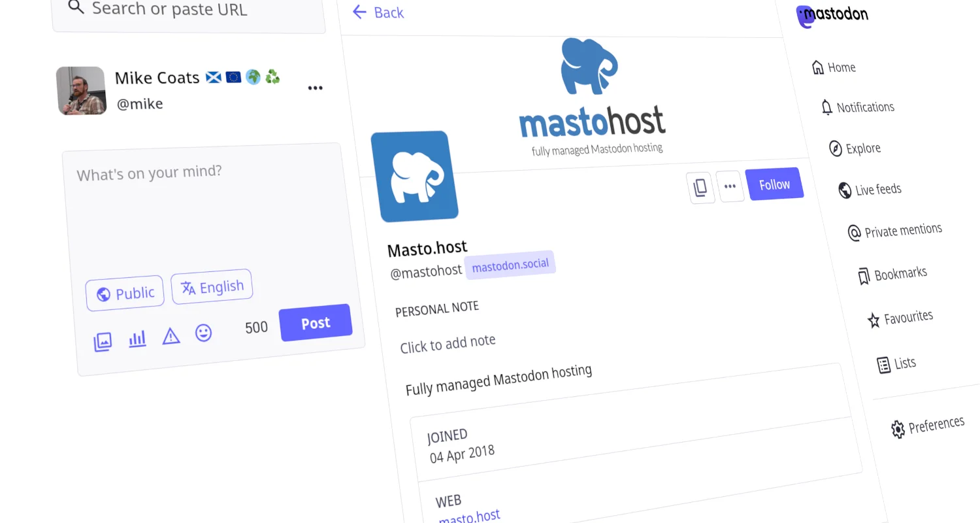Open Bookmarks in the navigation
980x523 pixels.
(892, 275)
